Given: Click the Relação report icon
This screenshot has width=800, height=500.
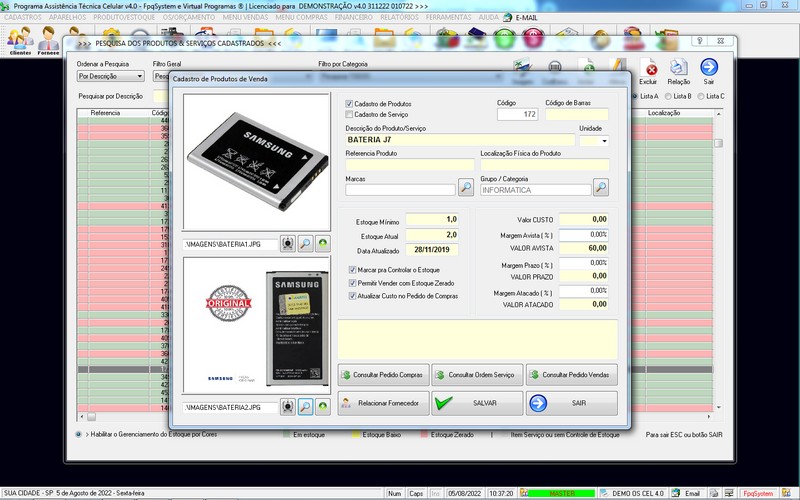Looking at the screenshot, I should click(x=679, y=70).
